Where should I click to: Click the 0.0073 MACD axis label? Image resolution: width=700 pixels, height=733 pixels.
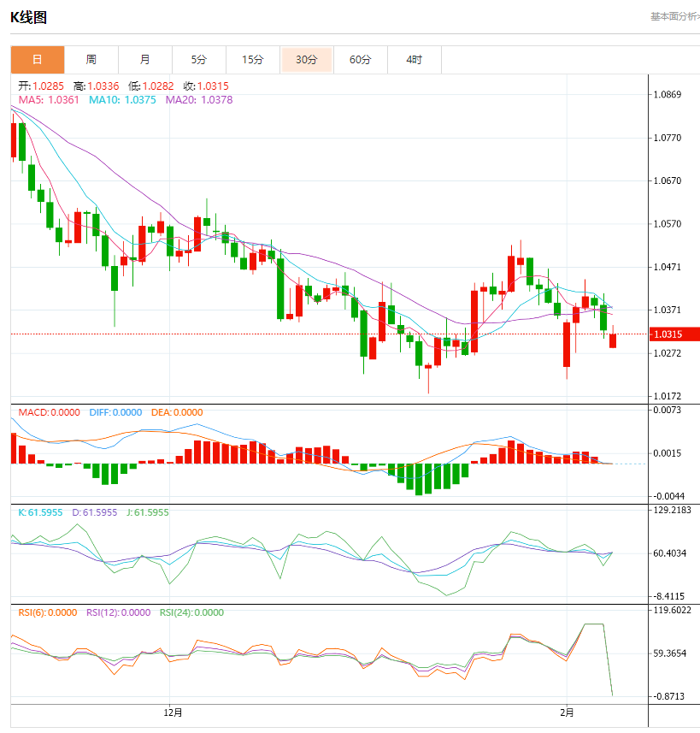[x=668, y=410]
